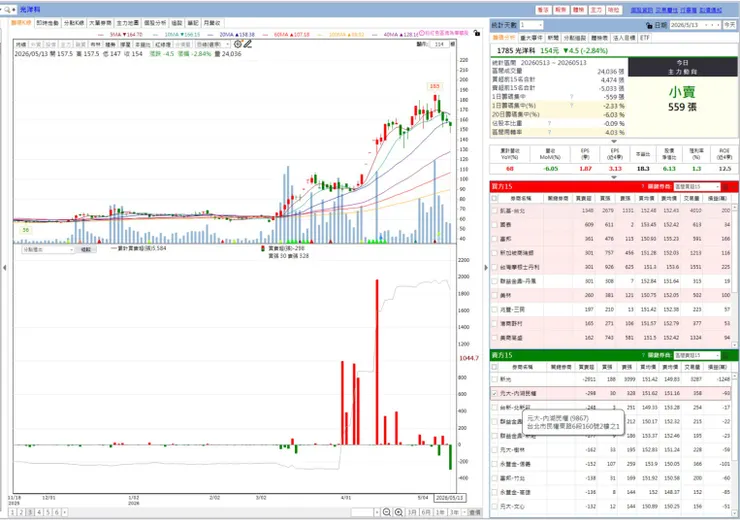This screenshot has width=740, height=520.
Task: Select the pencil drawing tool icon
Action: [x=248, y=44]
